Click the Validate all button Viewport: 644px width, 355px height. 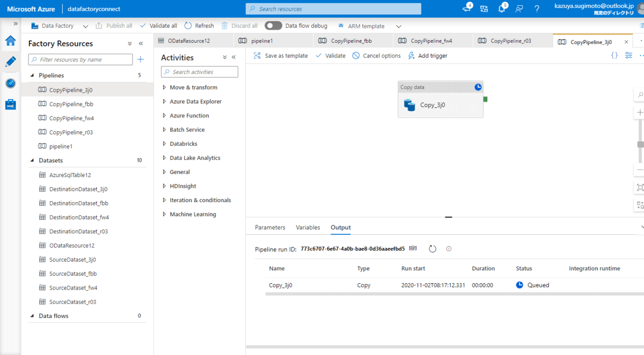tap(158, 26)
